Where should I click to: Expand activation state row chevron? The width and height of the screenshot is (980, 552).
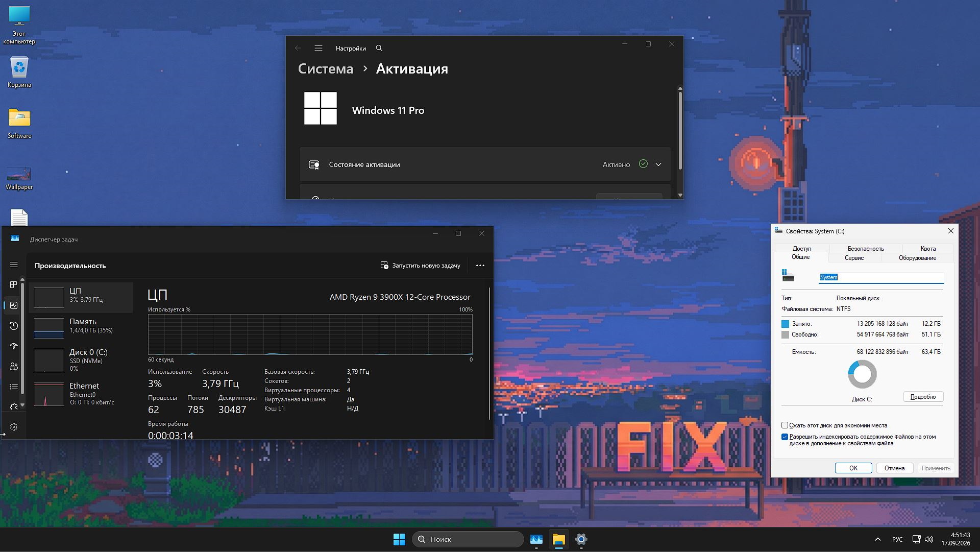pyautogui.click(x=658, y=164)
